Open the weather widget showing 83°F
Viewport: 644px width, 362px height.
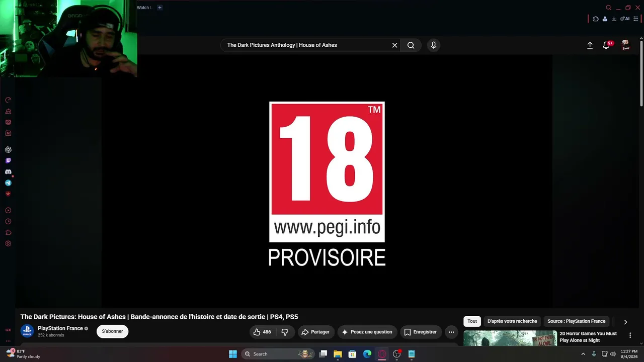[x=22, y=354]
